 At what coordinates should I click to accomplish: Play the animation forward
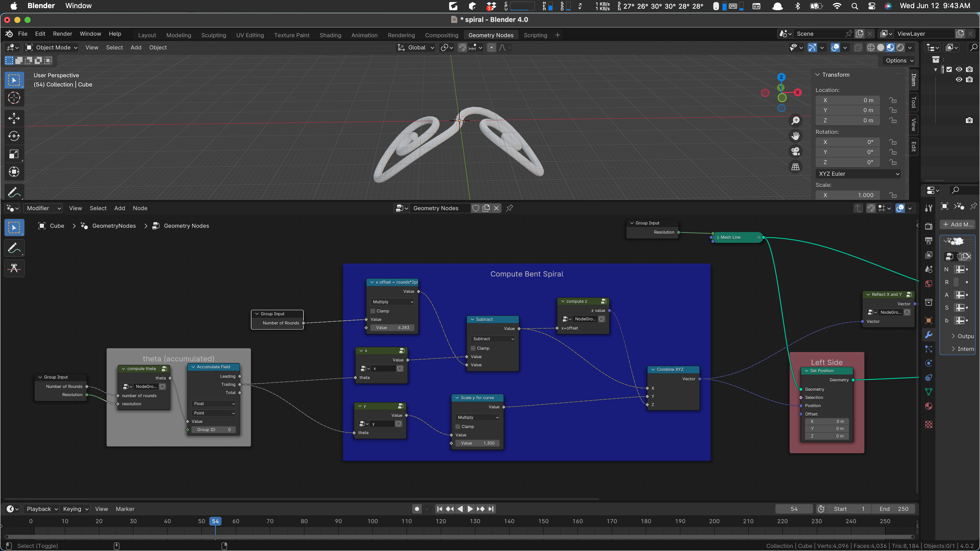470,509
